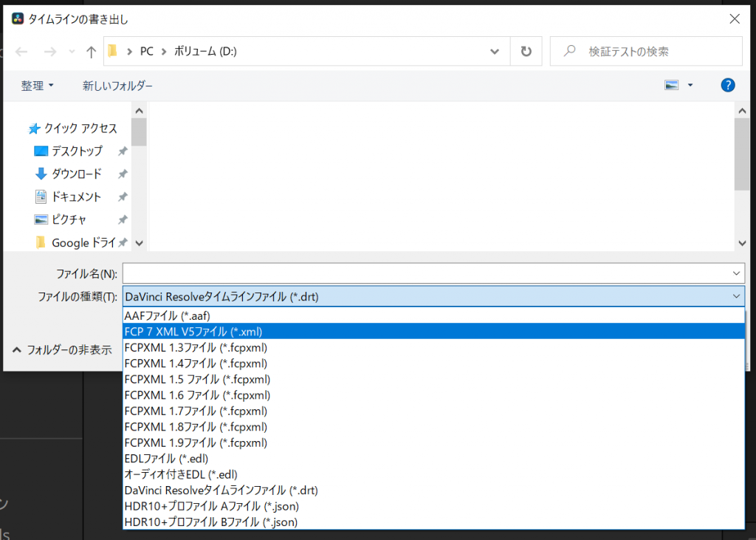Screen dimensions: 756x540
Task: Close the タイムラインの書き出し dialog
Action: [735, 18]
